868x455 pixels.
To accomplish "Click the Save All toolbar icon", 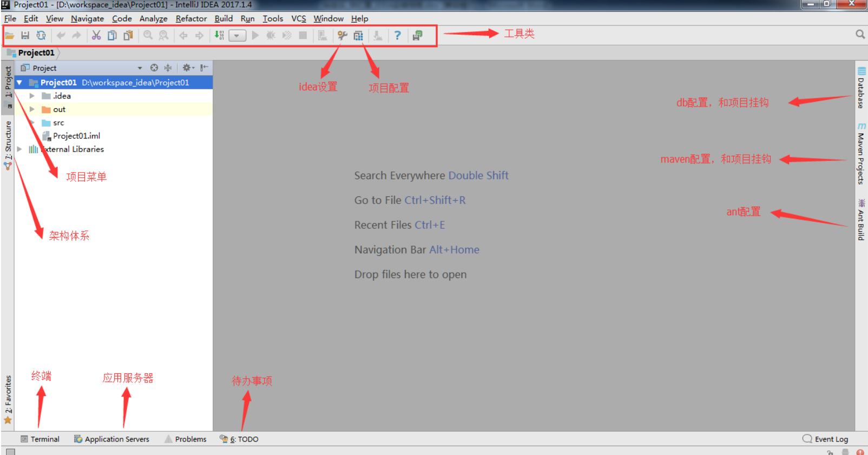I will [25, 36].
